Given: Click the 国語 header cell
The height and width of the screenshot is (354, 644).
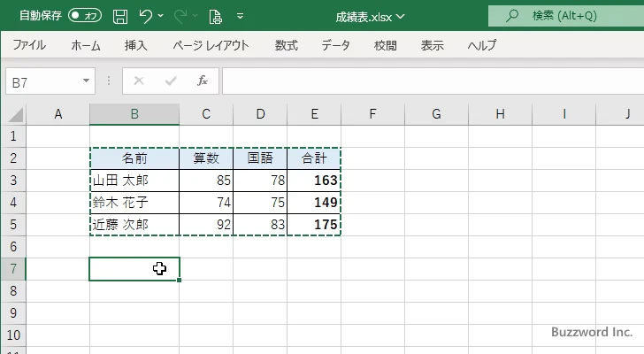Looking at the screenshot, I should (x=260, y=158).
